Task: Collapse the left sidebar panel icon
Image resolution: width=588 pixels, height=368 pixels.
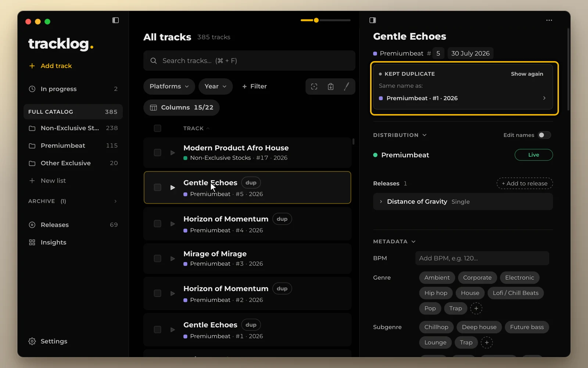Action: click(x=115, y=20)
